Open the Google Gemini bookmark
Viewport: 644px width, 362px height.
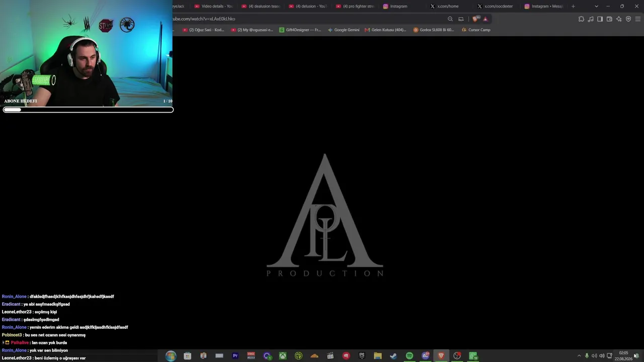pos(344,30)
